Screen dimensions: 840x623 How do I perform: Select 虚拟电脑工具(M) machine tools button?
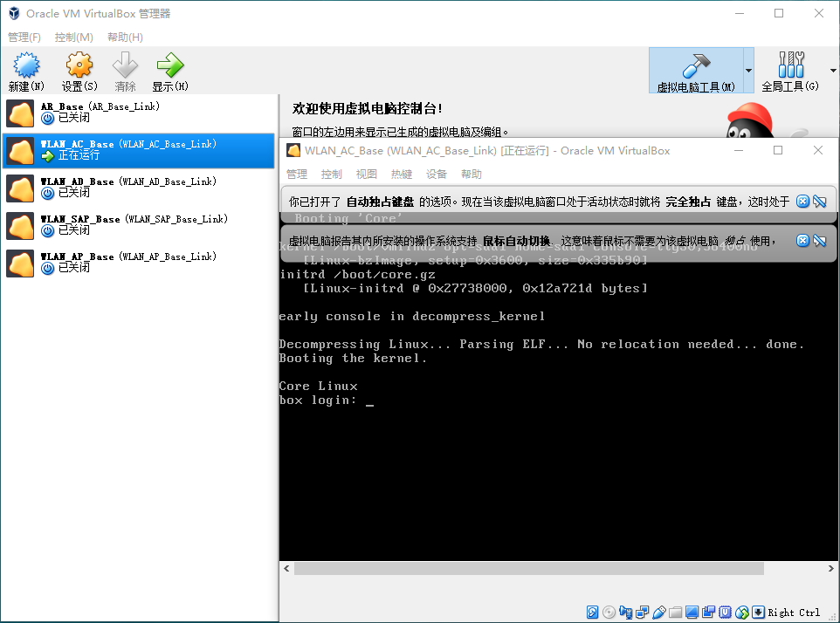click(696, 71)
